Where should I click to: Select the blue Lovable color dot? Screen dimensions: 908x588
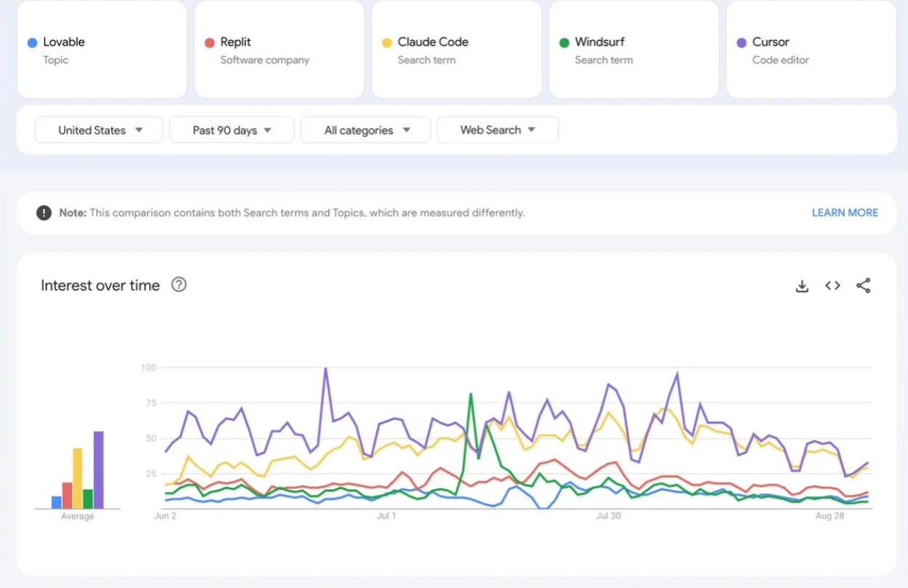(32, 43)
